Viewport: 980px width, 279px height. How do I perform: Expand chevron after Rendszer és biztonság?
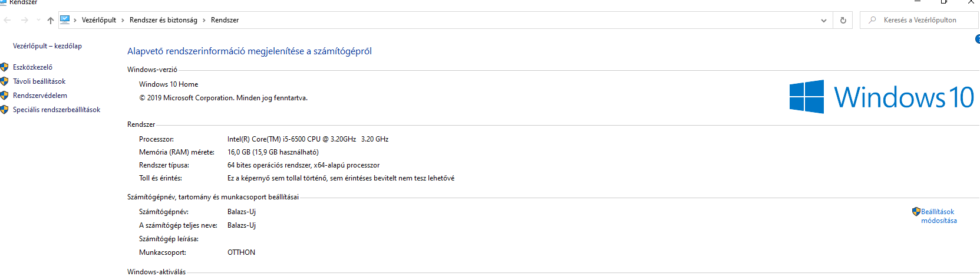(204, 20)
